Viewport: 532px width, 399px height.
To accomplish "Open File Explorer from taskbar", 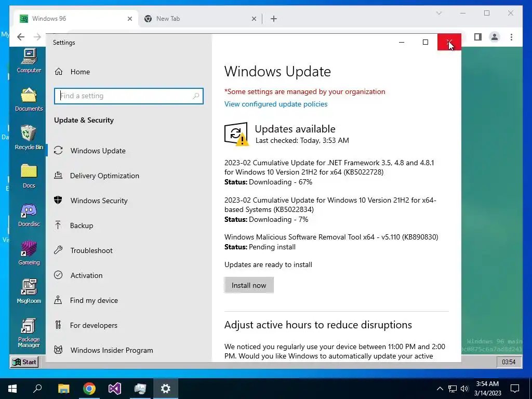I will pos(63,389).
